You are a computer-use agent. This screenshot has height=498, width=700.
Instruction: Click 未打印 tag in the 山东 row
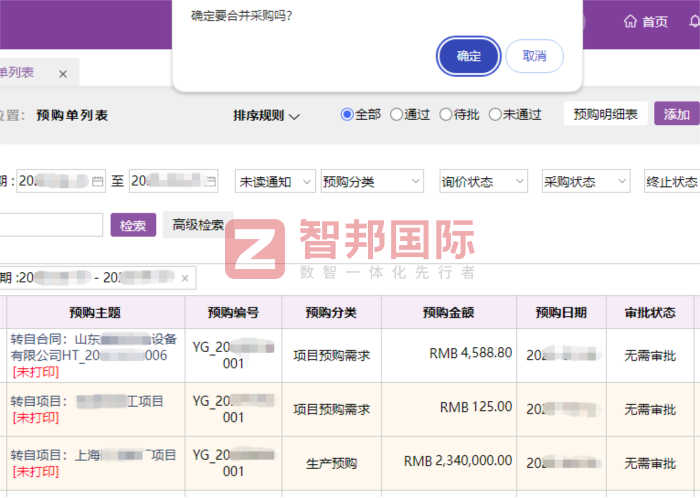coord(36,372)
